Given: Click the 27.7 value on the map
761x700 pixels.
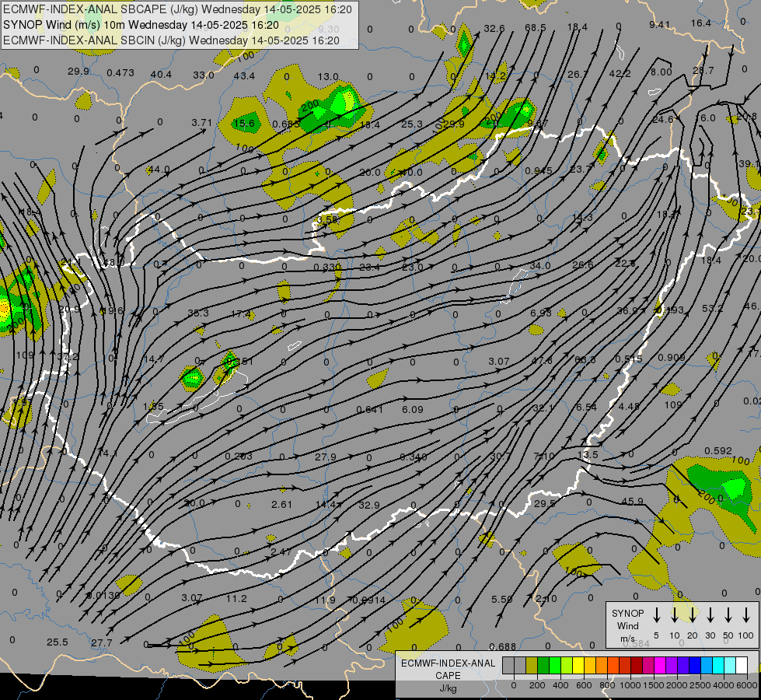Looking at the screenshot, I should [x=101, y=643].
